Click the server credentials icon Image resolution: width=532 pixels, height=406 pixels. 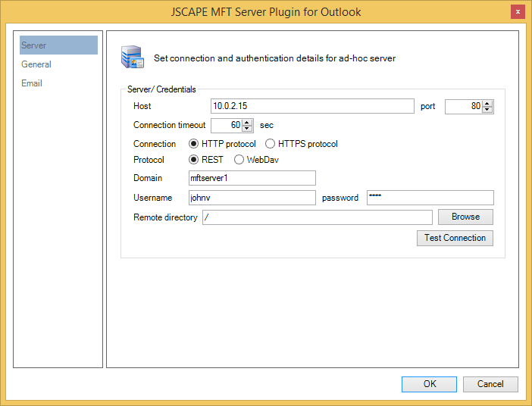[133, 57]
